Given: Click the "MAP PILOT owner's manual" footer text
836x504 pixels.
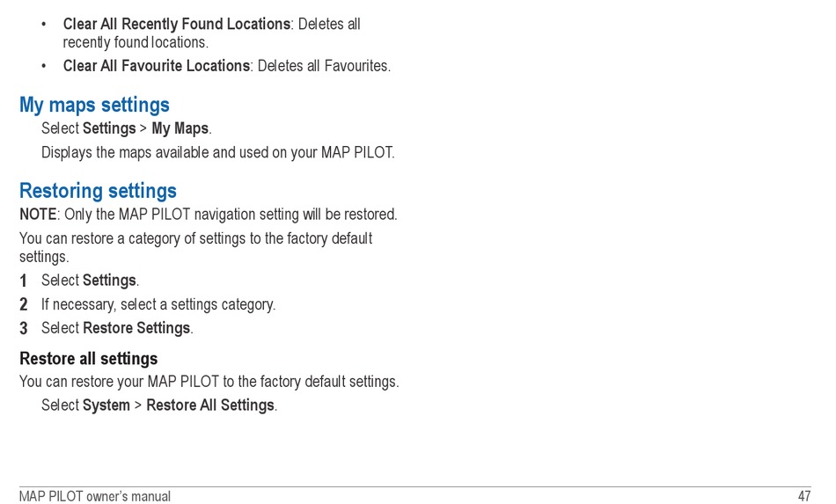Looking at the screenshot, I should click(94, 496).
